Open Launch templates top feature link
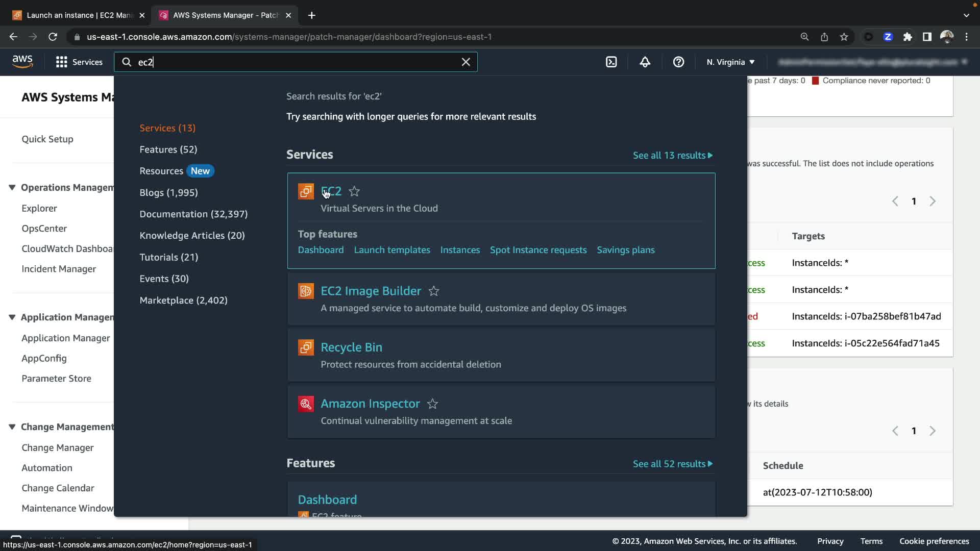The height and width of the screenshot is (551, 980). pos(391,249)
